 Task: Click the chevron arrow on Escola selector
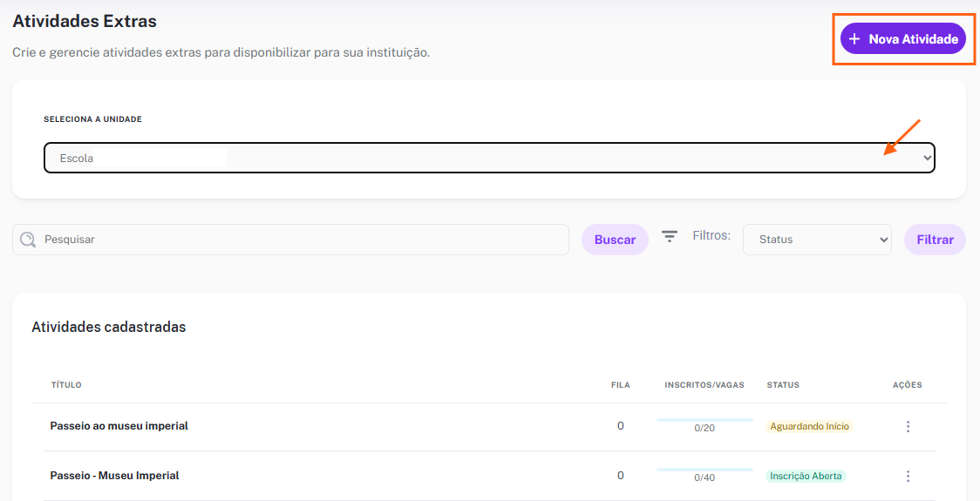point(928,158)
